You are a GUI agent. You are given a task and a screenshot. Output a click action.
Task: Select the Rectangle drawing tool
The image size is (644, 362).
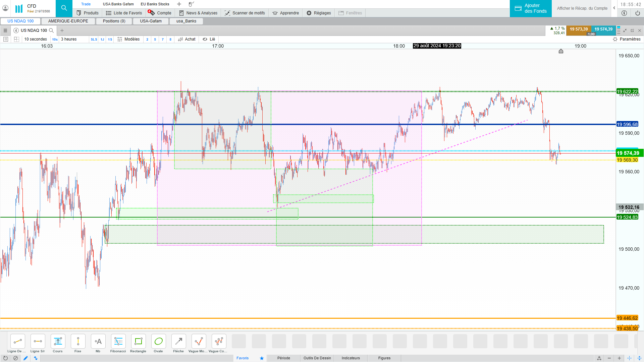(x=138, y=341)
